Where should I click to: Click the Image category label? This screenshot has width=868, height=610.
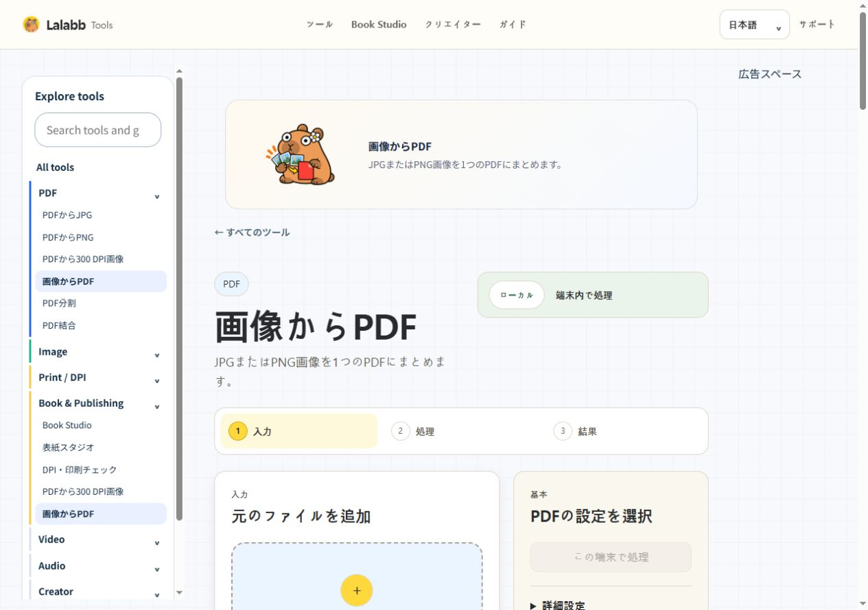tap(53, 352)
